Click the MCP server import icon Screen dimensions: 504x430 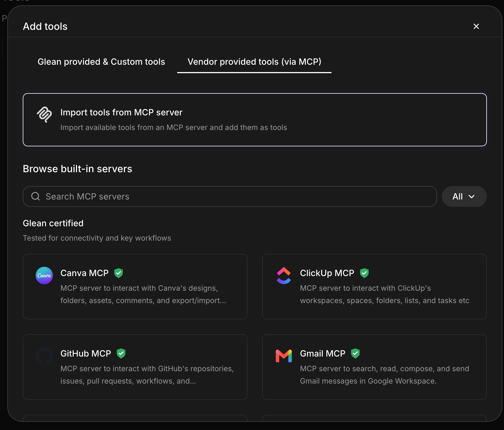44,115
